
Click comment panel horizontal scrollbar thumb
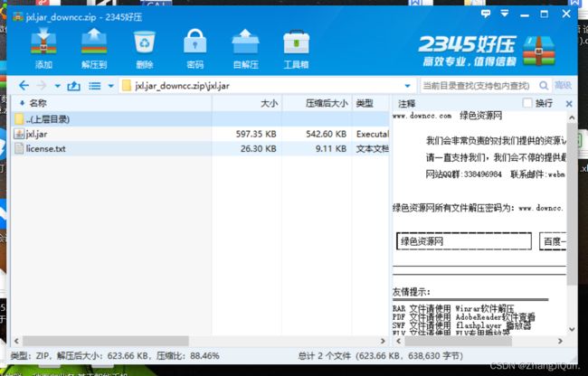coord(458,341)
